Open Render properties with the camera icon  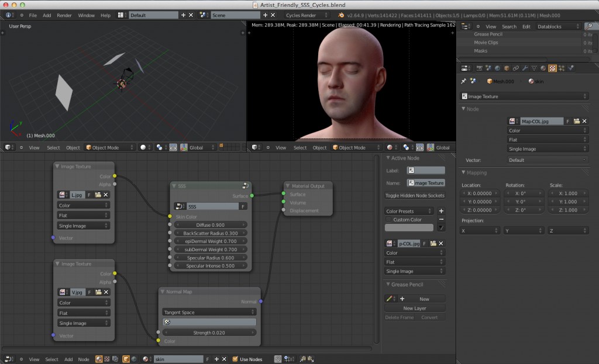click(480, 68)
